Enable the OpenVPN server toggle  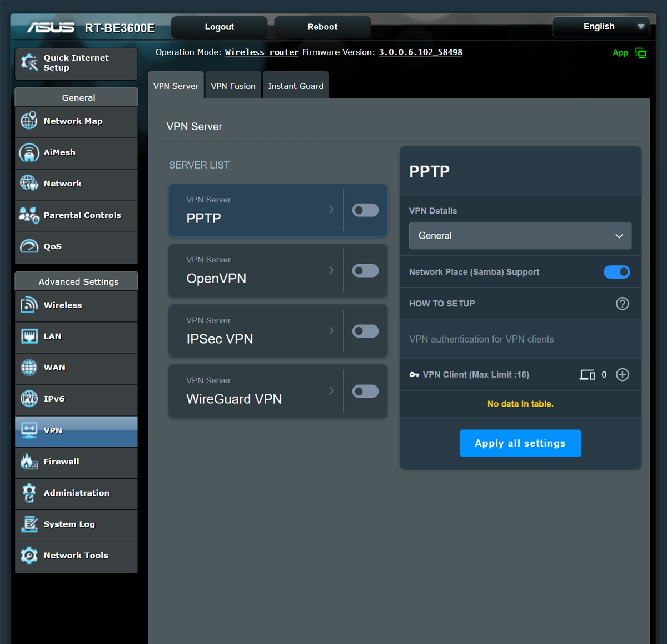pos(365,271)
